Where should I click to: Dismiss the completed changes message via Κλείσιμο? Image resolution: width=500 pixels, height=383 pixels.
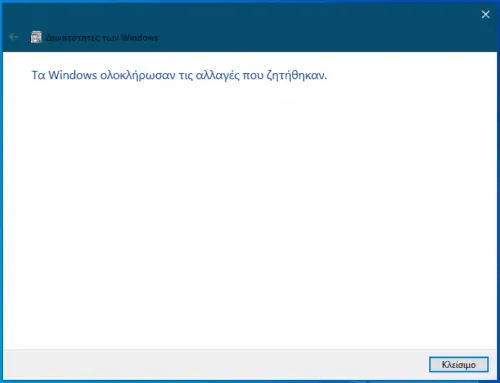tap(459, 364)
